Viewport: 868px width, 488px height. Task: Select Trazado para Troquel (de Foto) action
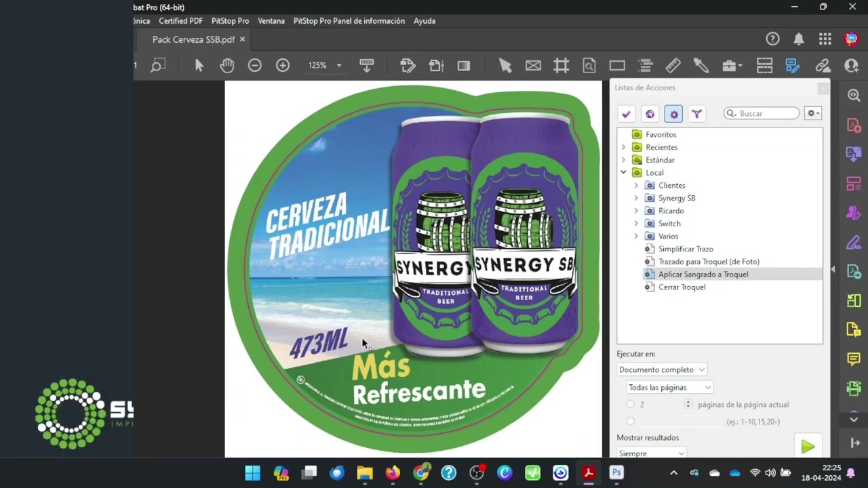(709, 262)
